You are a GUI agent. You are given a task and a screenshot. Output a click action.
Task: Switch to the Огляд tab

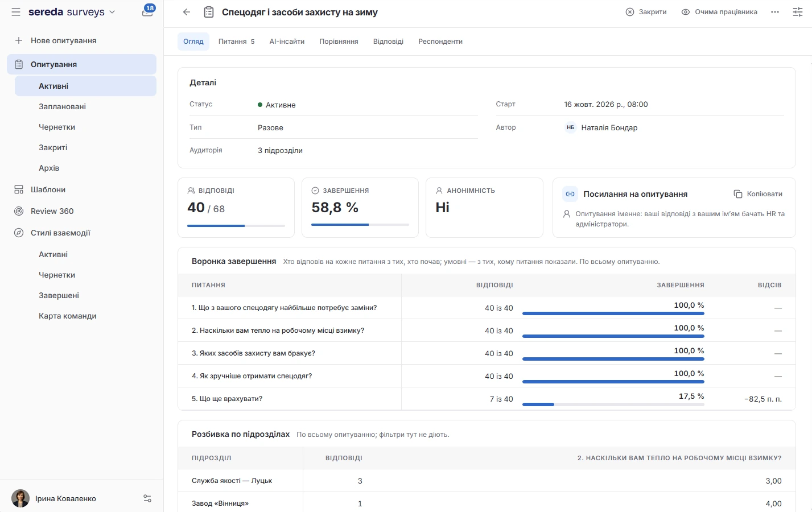(x=193, y=42)
